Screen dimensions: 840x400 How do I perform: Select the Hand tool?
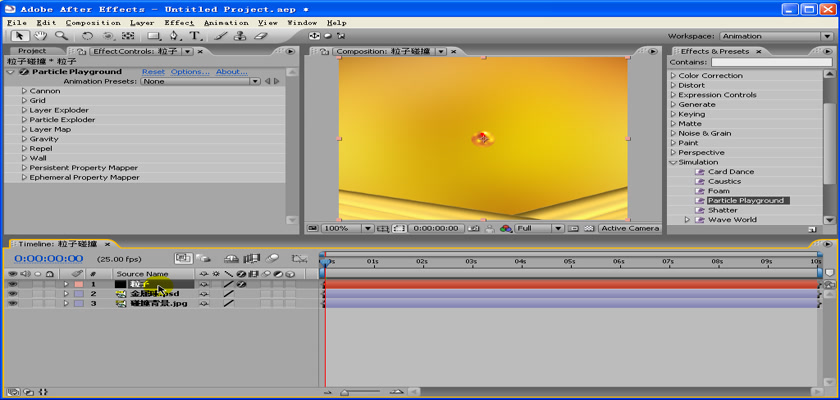tap(40, 36)
